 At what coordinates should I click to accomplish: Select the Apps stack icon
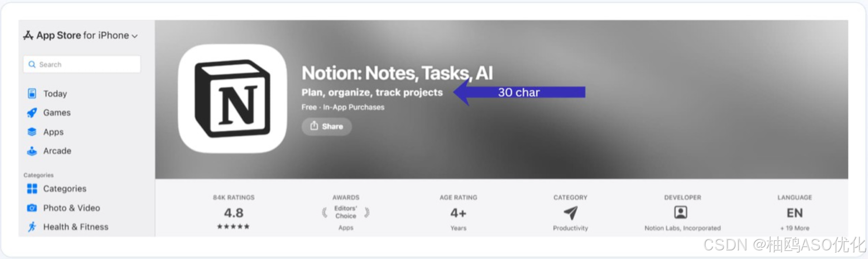click(x=32, y=132)
